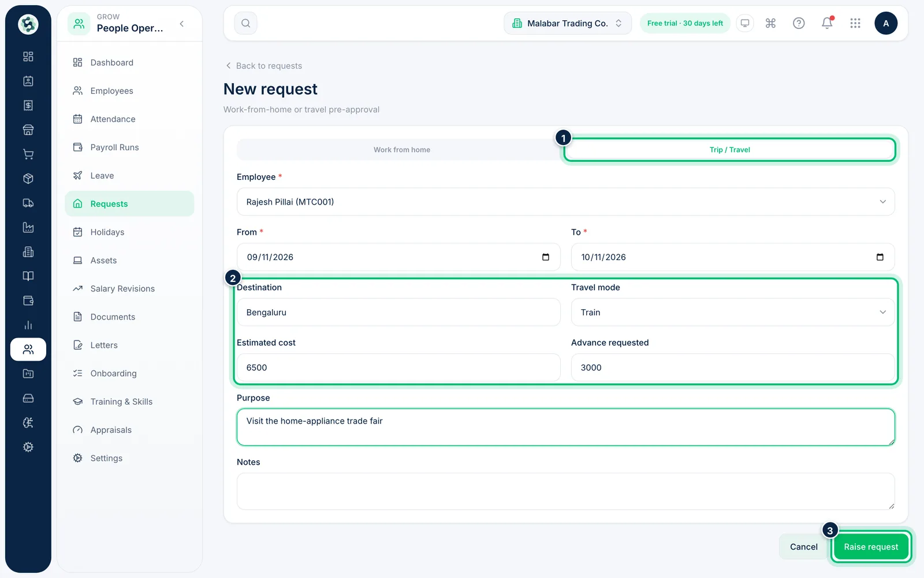Collapse the People Operations sidebar
The height and width of the screenshot is (578, 924).
tap(182, 24)
